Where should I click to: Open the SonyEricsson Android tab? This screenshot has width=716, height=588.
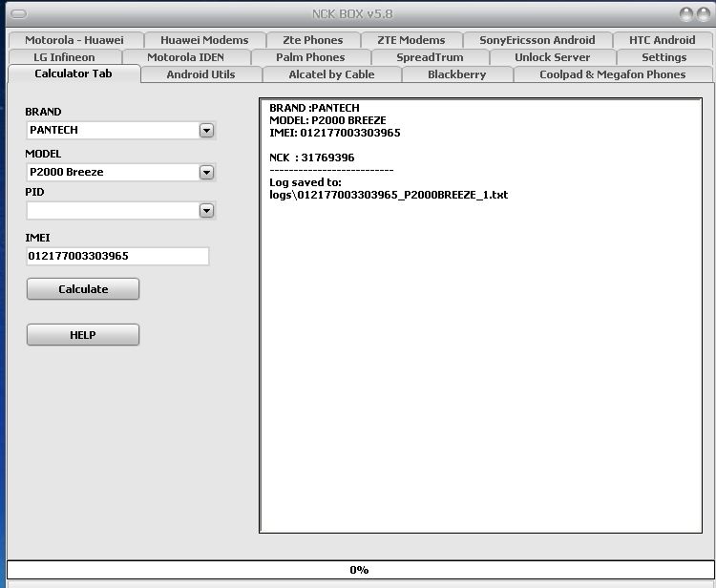tap(537, 40)
